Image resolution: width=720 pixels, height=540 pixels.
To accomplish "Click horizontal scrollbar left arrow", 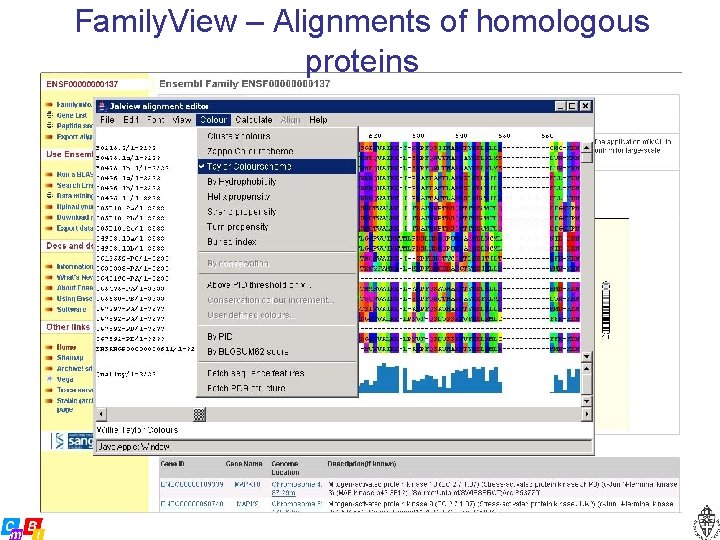I will 101,414.
